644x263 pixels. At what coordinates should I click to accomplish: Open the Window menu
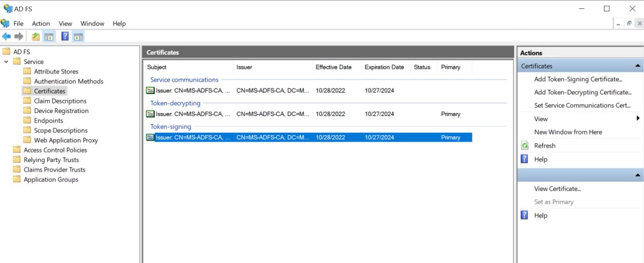click(x=93, y=23)
